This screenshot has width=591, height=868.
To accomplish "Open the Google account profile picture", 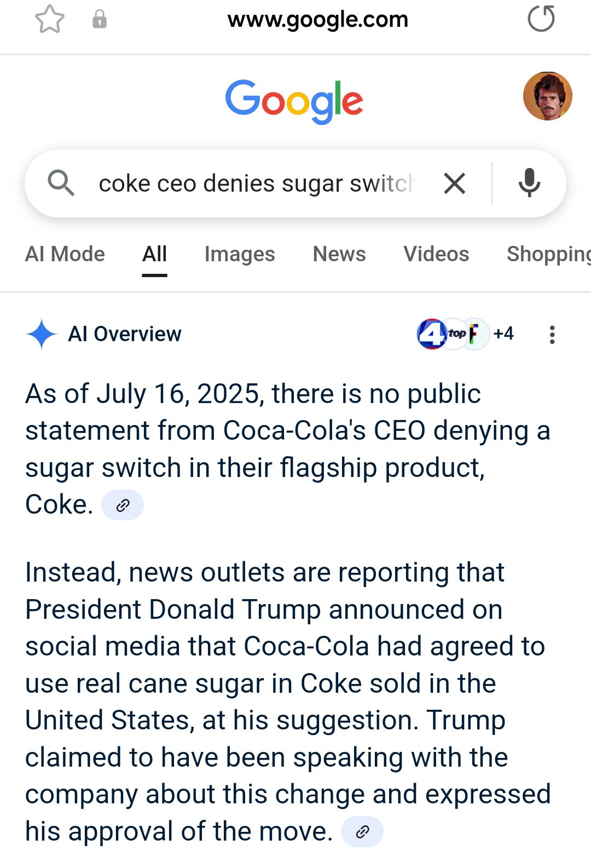I will click(548, 96).
